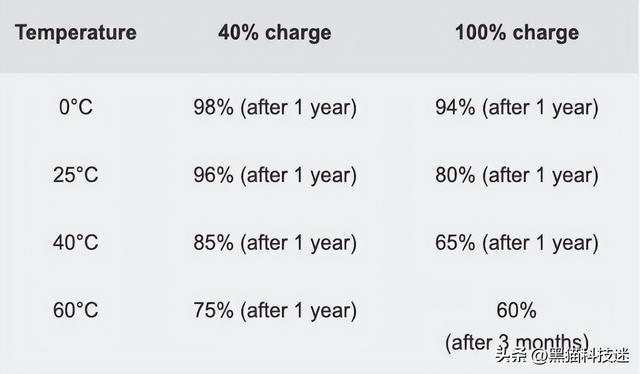Click 100% in the 100% charge header

(x=480, y=33)
